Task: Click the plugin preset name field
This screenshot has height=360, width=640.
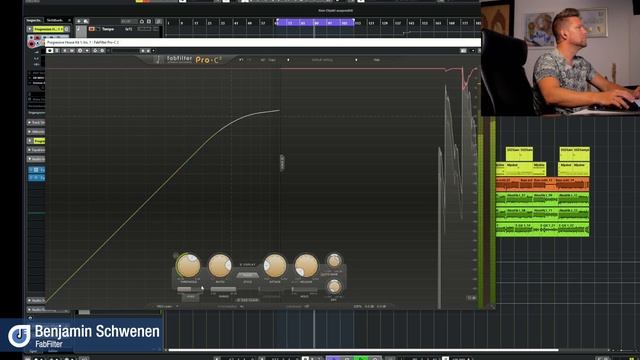Action: 125,51
